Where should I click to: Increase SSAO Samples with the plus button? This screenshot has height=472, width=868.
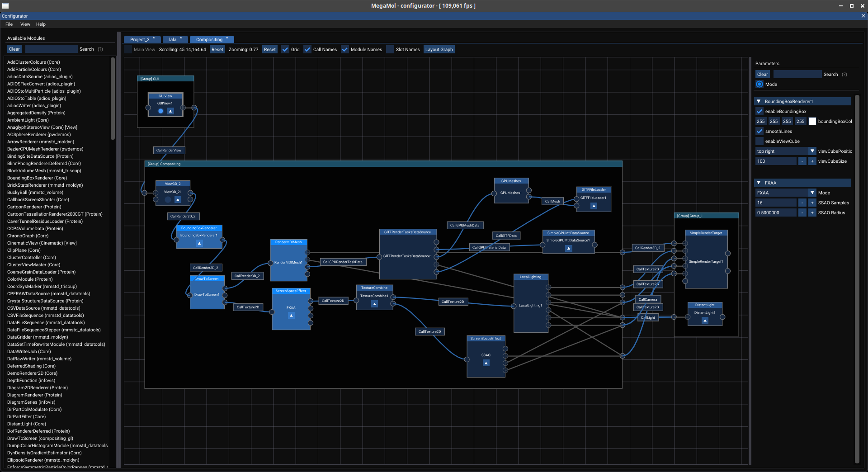[812, 203]
